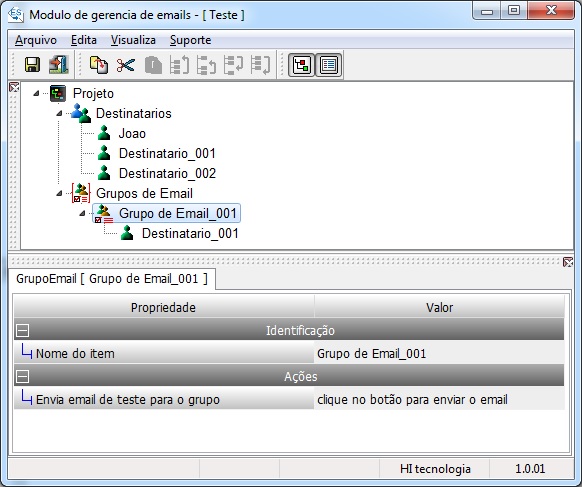Click the Grupos de Email folder icon
The width and height of the screenshot is (582, 487).
[x=81, y=193]
